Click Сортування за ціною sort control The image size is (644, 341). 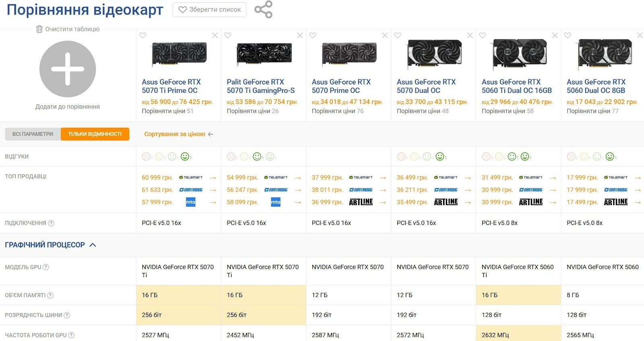pyautogui.click(x=178, y=134)
